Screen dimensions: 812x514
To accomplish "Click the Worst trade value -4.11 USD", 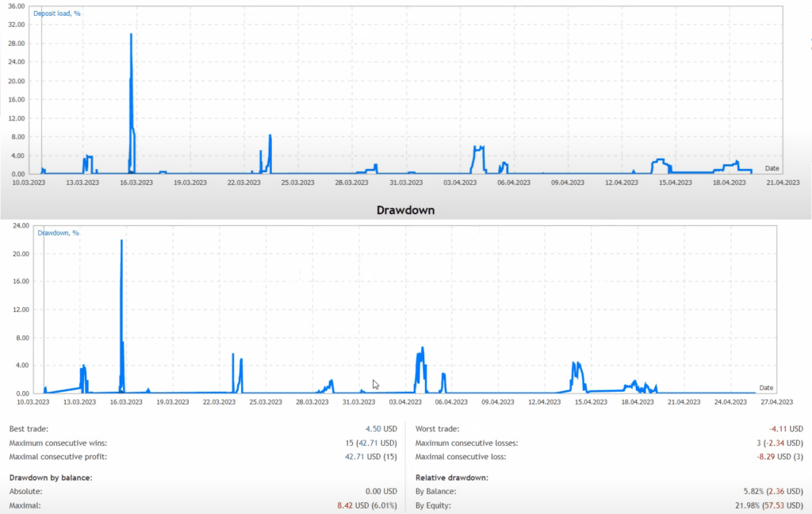I will click(x=778, y=428).
